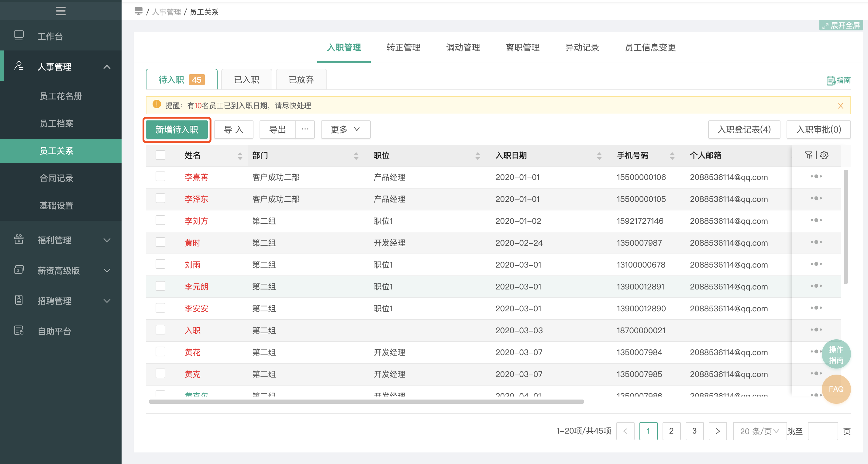This screenshot has height=464, width=868.
Task: Sort by 姓名 column arrows
Action: [240, 155]
